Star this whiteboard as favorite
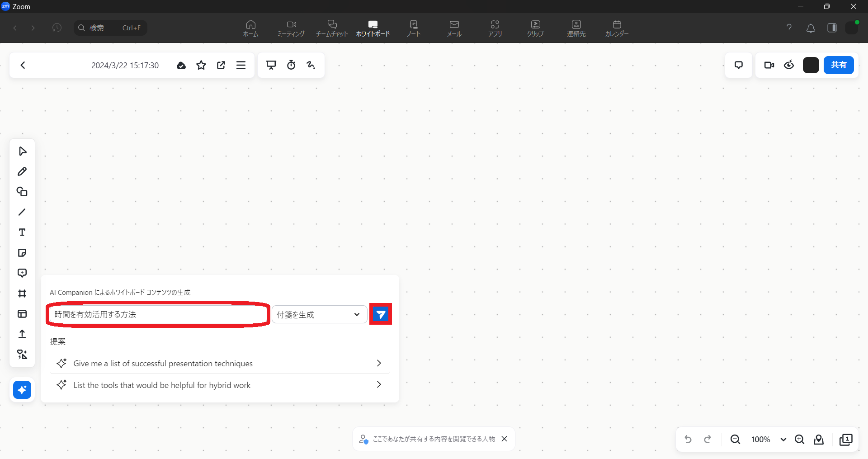The image size is (868, 459). [201, 65]
